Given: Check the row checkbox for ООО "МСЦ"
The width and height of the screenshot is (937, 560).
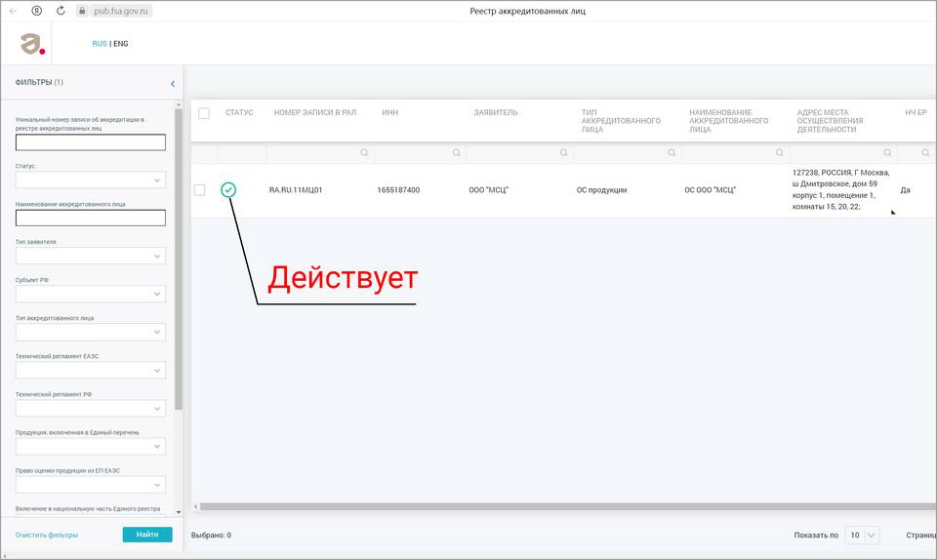Looking at the screenshot, I should 200,190.
